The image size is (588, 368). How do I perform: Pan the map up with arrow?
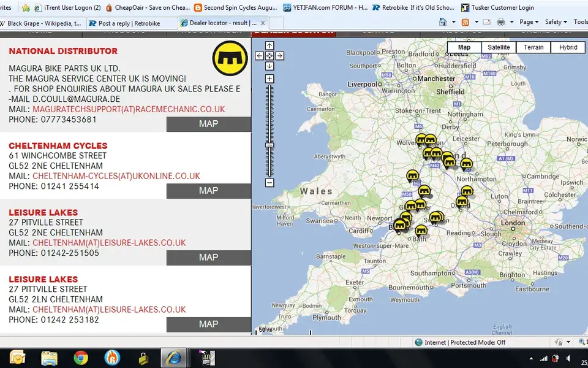269,46
